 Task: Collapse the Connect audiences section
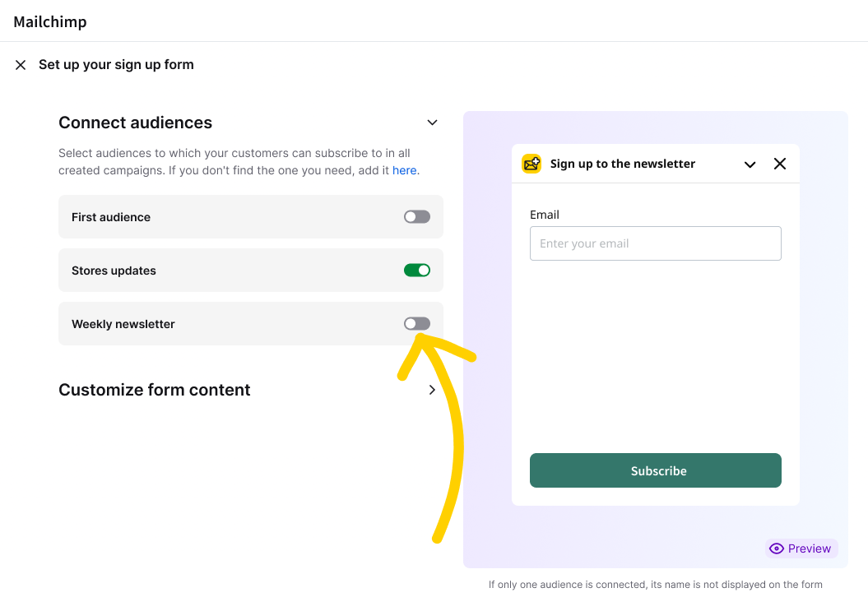pyautogui.click(x=432, y=123)
